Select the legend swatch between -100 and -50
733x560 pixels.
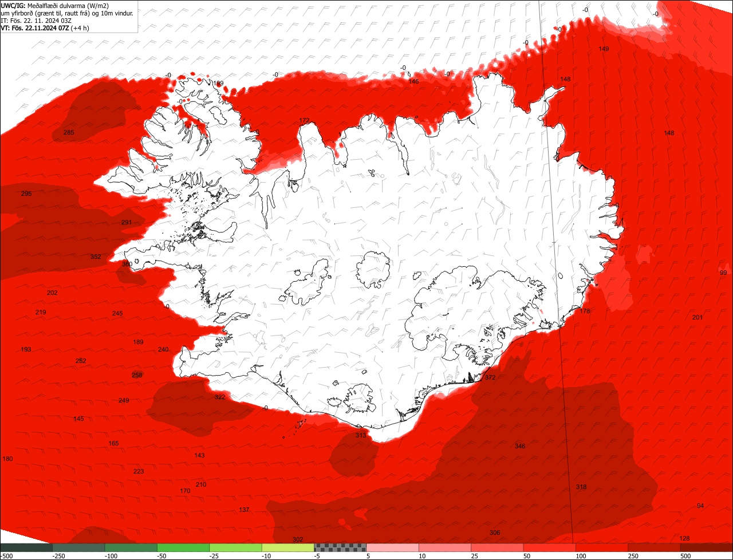[131, 547]
